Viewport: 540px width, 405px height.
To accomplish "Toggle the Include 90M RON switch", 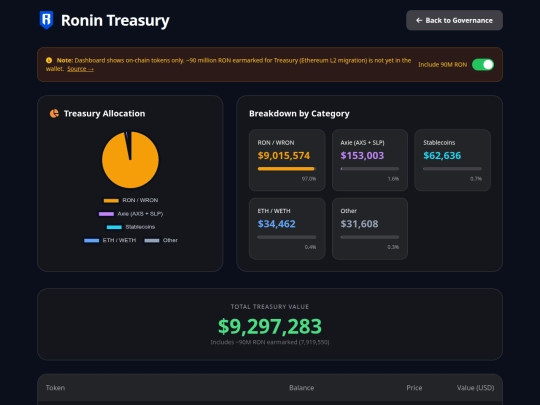I will pyautogui.click(x=483, y=64).
